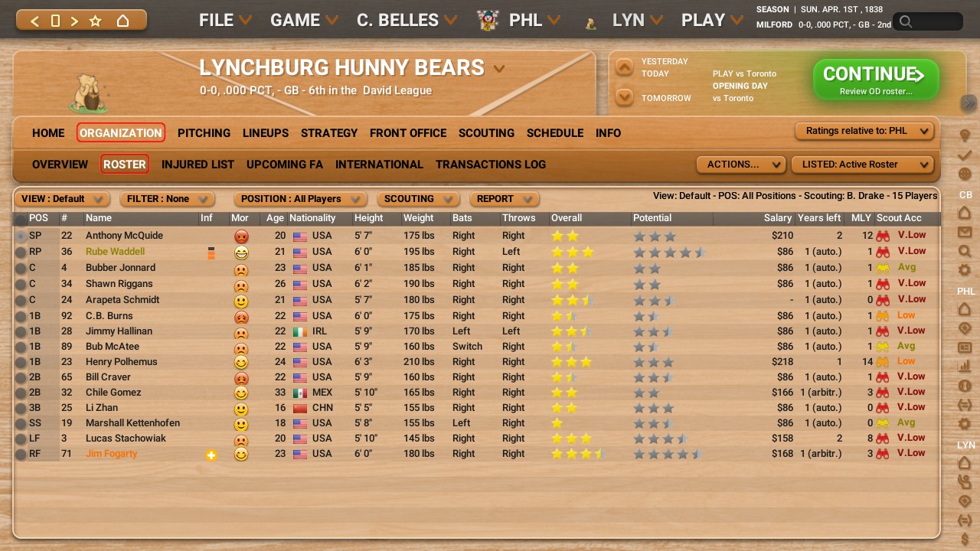Open the TRANSACTIONS LOG sub-tab
The image size is (980, 551).
click(x=491, y=165)
